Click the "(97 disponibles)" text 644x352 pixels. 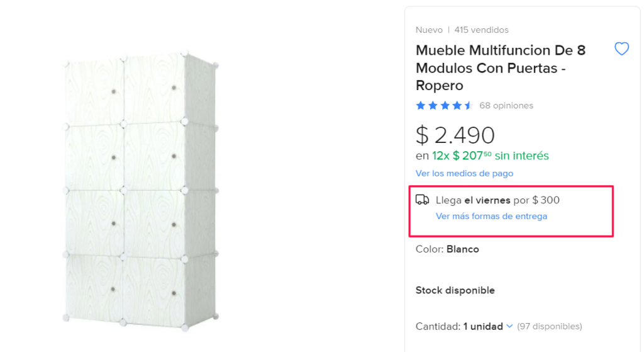549,326
